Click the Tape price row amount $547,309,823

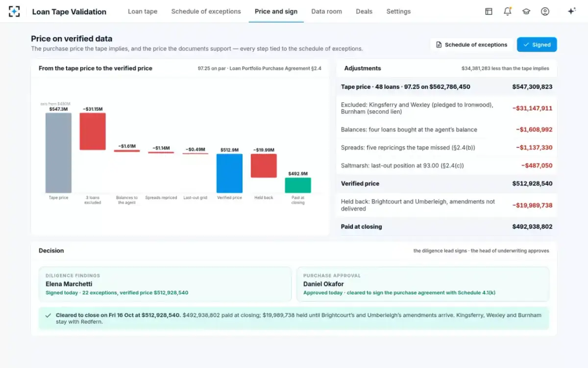point(532,87)
